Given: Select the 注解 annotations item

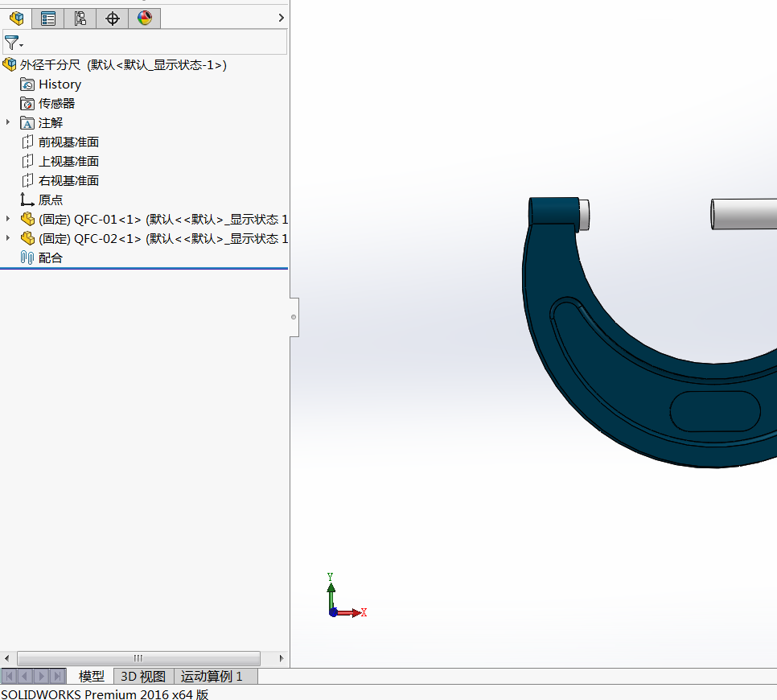Looking at the screenshot, I should coord(51,123).
